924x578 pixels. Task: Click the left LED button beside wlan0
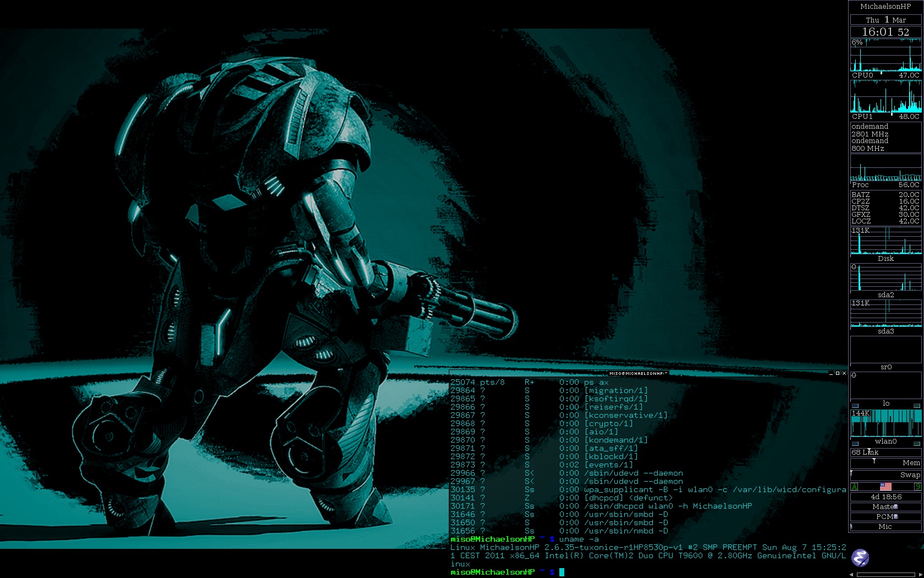[x=855, y=444]
